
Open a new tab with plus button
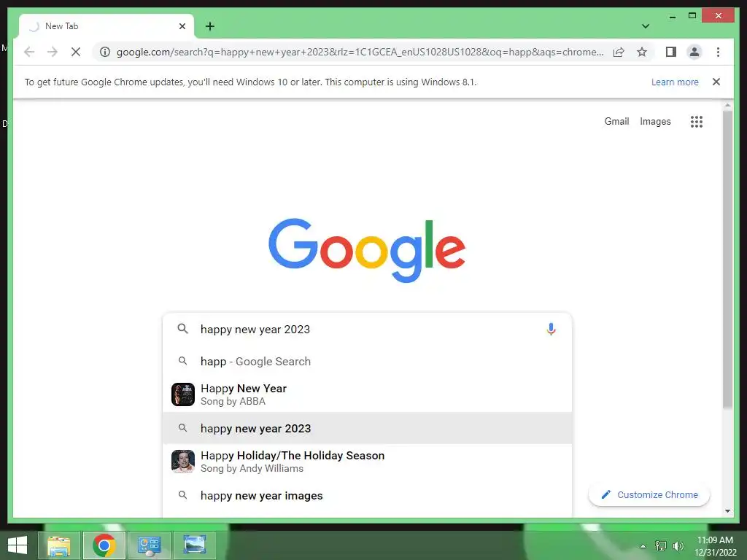click(209, 26)
